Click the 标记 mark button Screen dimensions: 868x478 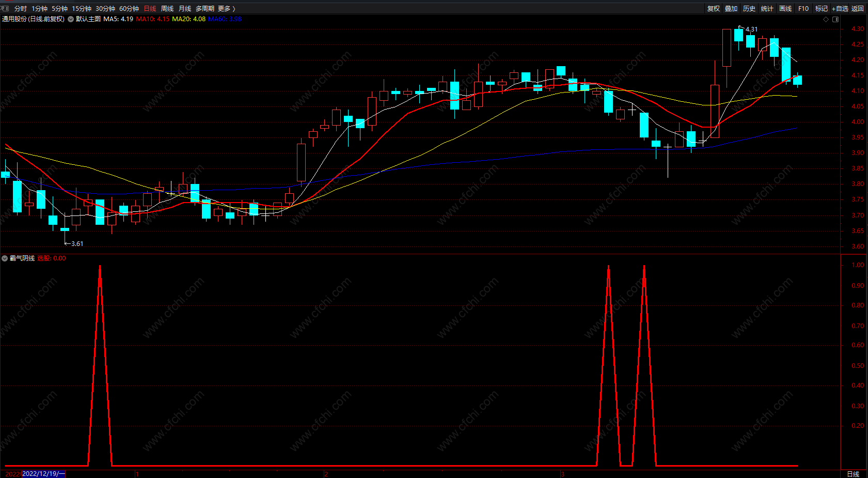point(822,8)
